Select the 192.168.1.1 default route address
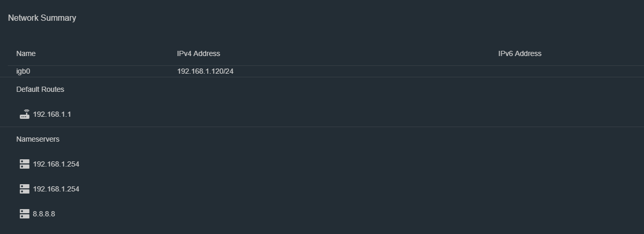Viewport: 644px width, 234px height. [52, 114]
